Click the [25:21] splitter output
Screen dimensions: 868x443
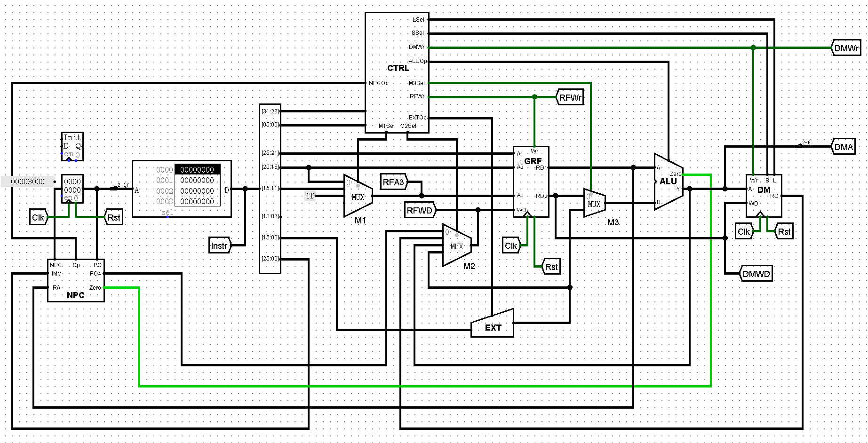coord(271,153)
